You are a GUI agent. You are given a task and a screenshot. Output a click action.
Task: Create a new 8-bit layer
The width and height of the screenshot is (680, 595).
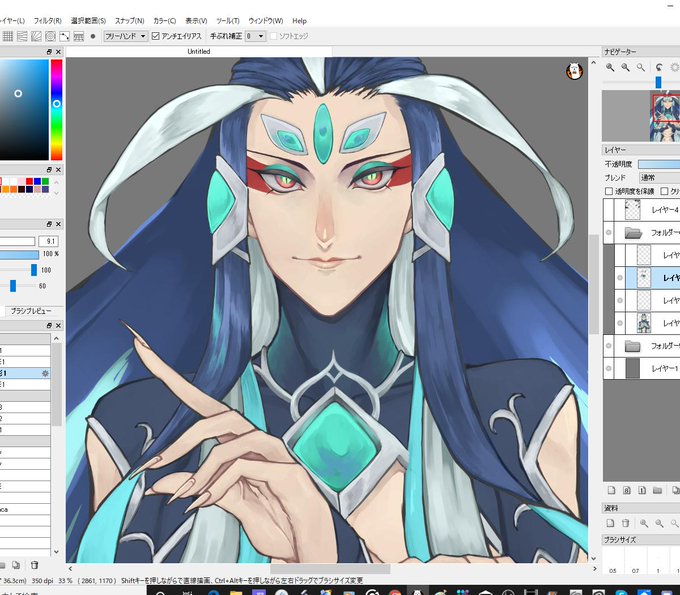point(627,490)
